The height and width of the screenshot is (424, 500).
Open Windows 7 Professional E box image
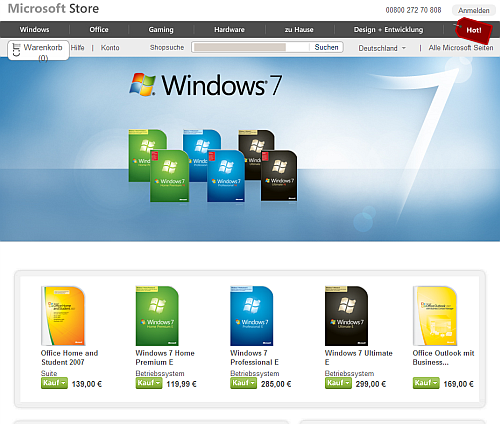point(252,315)
